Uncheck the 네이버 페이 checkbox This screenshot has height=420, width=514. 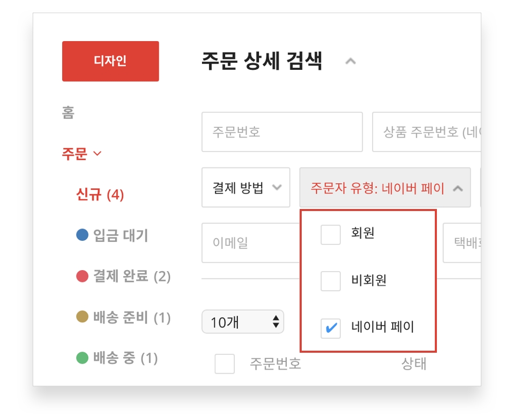click(x=331, y=328)
